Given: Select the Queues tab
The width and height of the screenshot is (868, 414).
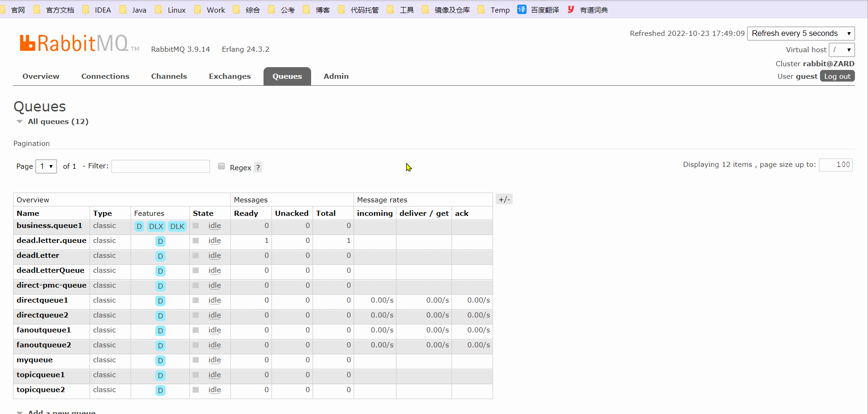Looking at the screenshot, I should [287, 76].
